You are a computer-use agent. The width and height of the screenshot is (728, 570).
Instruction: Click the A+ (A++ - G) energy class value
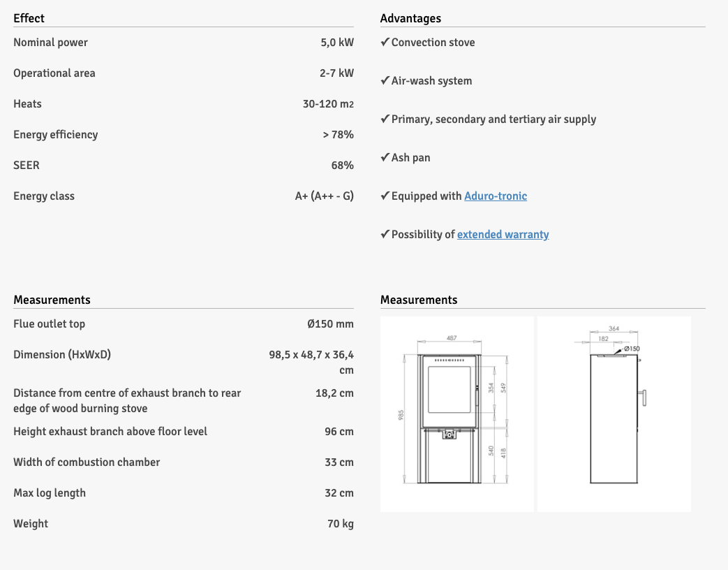coord(324,196)
